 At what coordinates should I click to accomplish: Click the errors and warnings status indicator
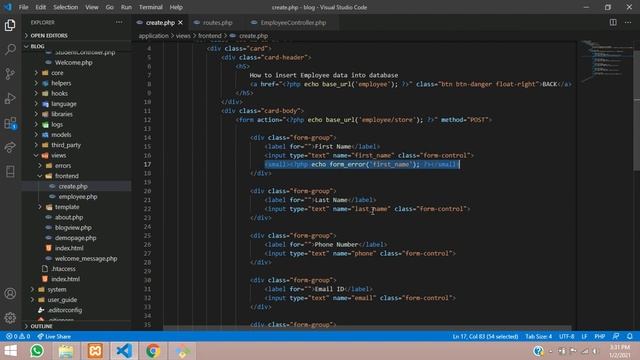point(18,336)
